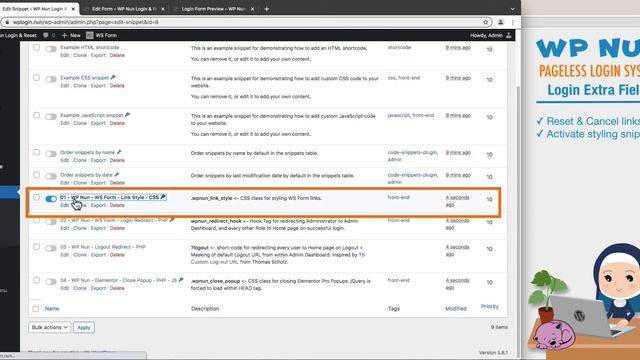Screen dimensions: 640x360
Task: Close the Login Form Preview tab
Action: (x=252, y=9)
